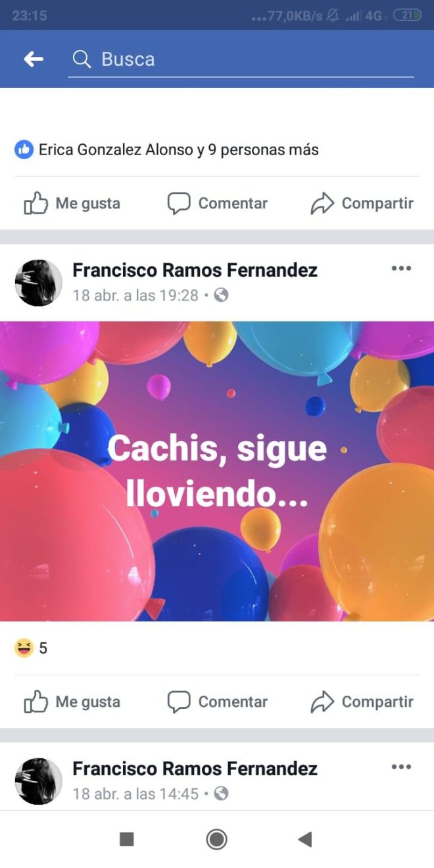Open profile picture on the 19:28 post
This screenshot has width=434, height=868.
38,283
